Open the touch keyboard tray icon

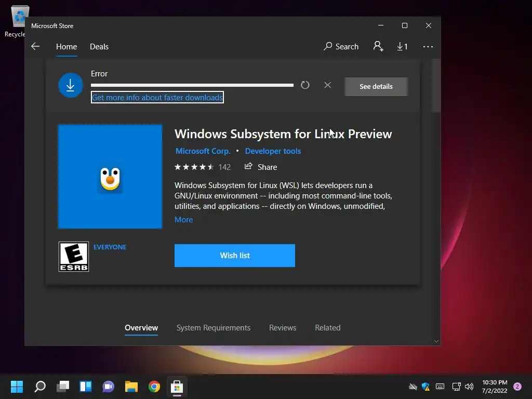(x=440, y=387)
